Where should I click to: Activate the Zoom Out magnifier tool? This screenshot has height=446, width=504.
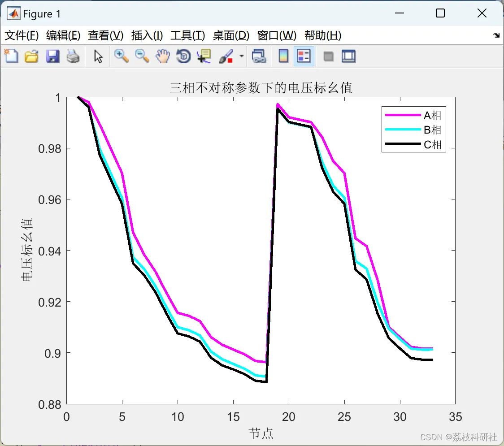[142, 56]
